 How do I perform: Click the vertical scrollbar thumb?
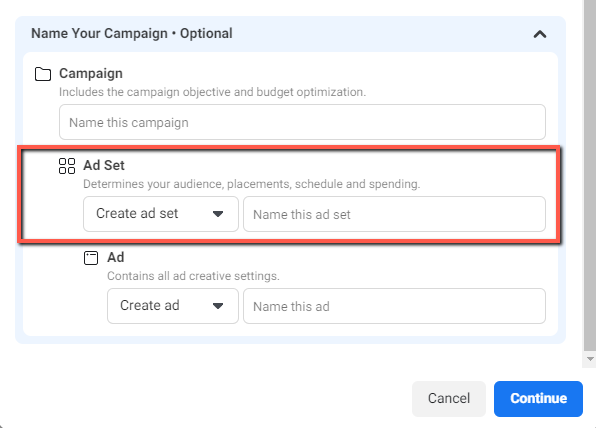[590, 175]
